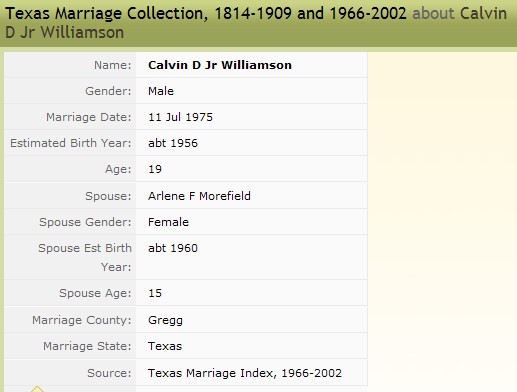Image resolution: width=517 pixels, height=392 pixels.
Task: Click the spouse birth year abt 1960
Action: click(173, 248)
